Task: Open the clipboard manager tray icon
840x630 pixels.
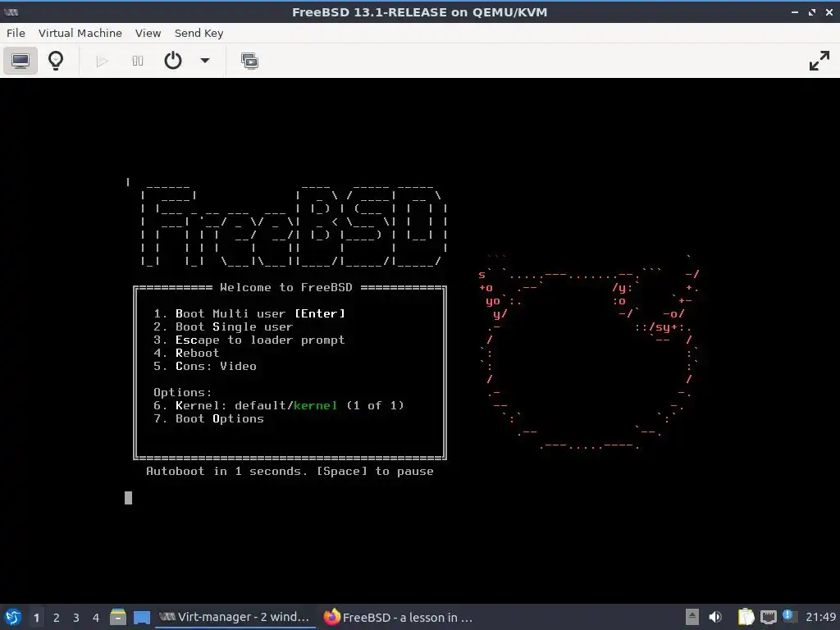Action: [746, 617]
